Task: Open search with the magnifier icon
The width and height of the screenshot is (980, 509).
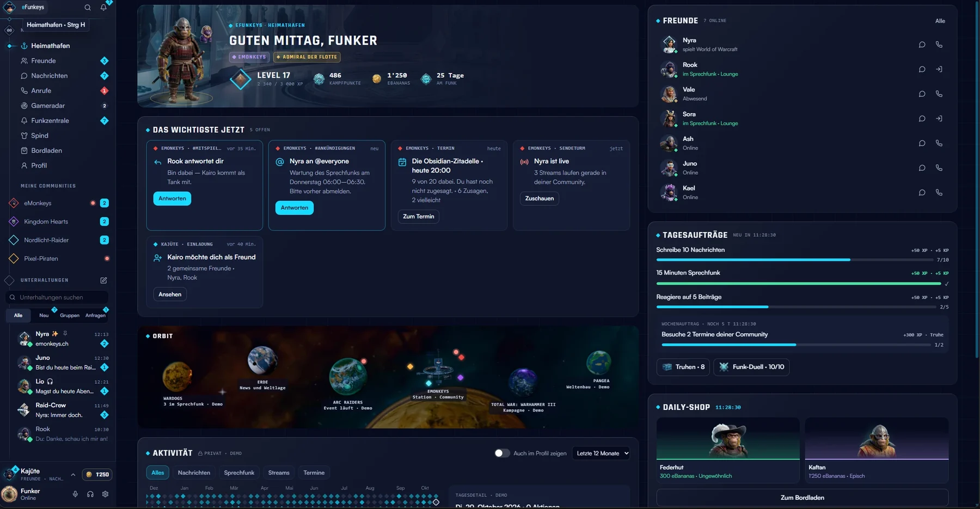Action: 88,8
